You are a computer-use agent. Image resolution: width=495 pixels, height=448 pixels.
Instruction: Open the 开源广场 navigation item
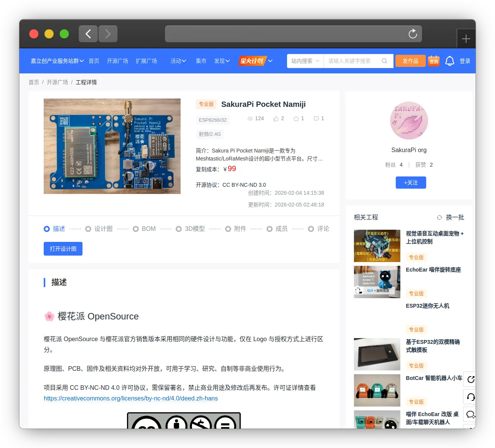click(117, 61)
